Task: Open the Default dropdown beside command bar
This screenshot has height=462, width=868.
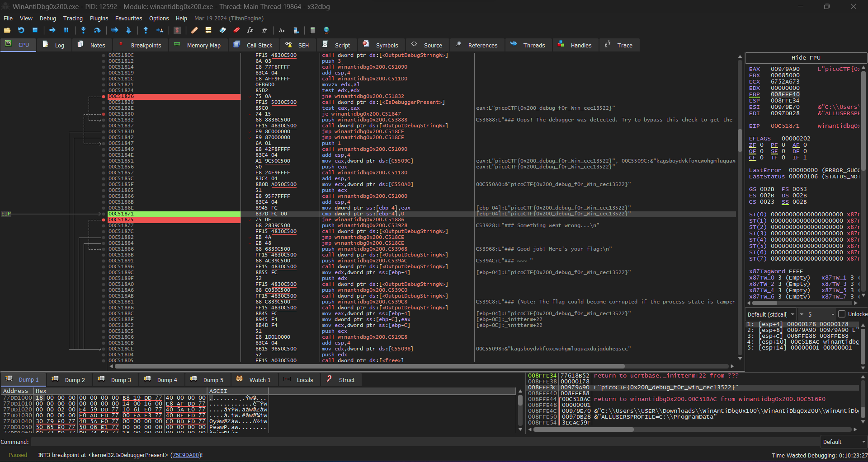Action: [844, 442]
